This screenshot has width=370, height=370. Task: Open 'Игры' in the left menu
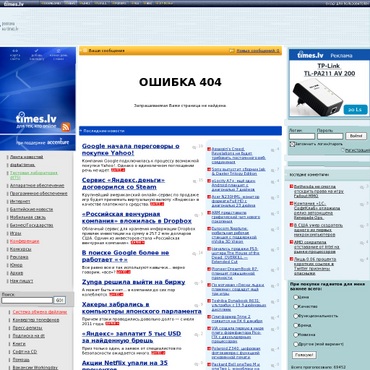click(15, 233)
